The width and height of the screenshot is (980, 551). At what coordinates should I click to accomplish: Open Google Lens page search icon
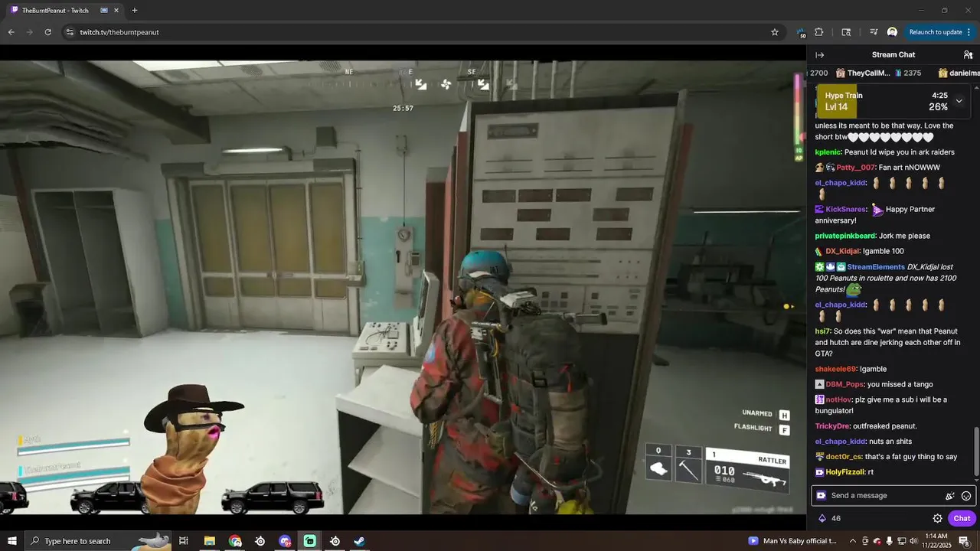(x=846, y=32)
